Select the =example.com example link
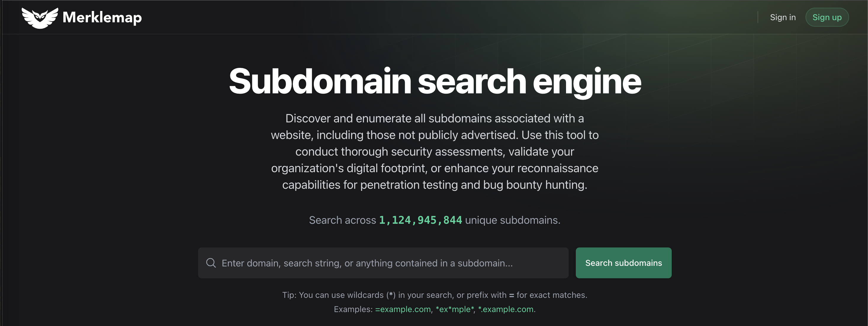The width and height of the screenshot is (868, 326). tap(403, 309)
